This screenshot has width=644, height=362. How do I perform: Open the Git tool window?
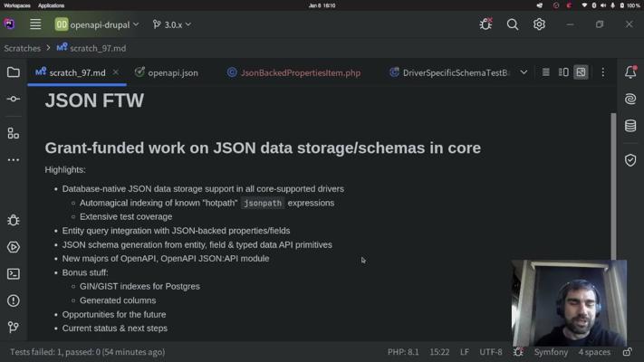point(13,327)
